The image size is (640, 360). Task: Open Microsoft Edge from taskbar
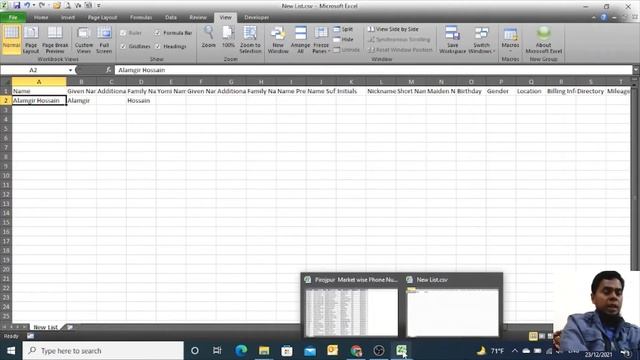click(x=241, y=350)
